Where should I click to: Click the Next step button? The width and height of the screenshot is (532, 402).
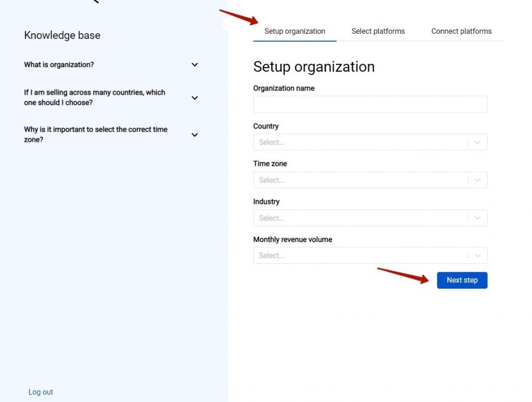(462, 280)
